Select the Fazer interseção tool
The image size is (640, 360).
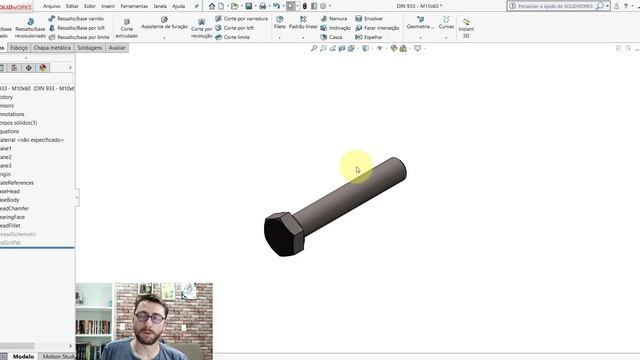377,28
